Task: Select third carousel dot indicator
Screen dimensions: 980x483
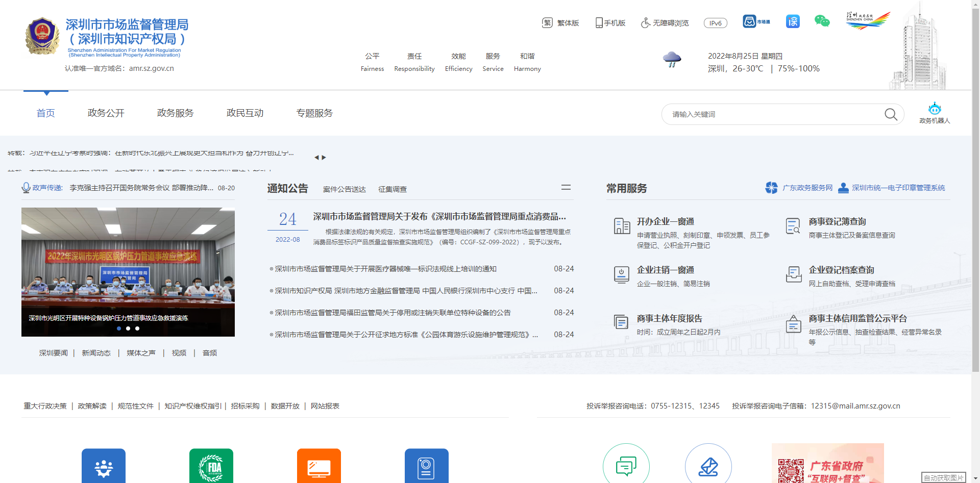Action: point(137,328)
